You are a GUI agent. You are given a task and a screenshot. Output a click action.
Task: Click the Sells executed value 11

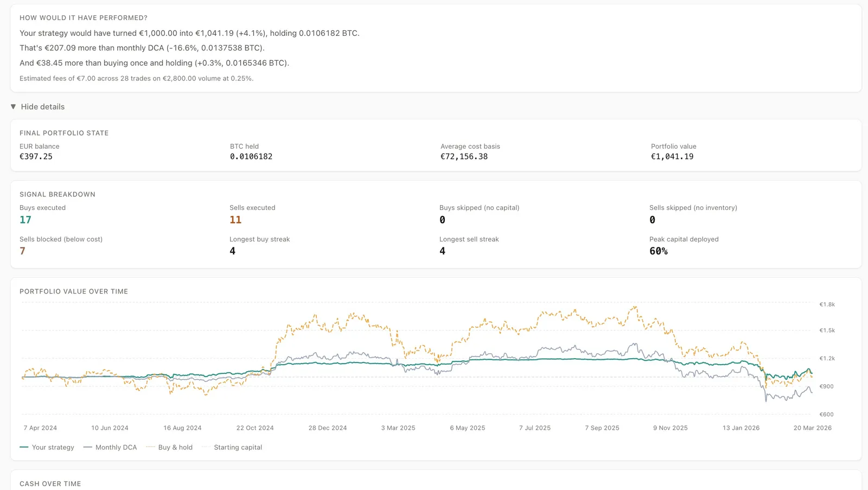(x=235, y=219)
